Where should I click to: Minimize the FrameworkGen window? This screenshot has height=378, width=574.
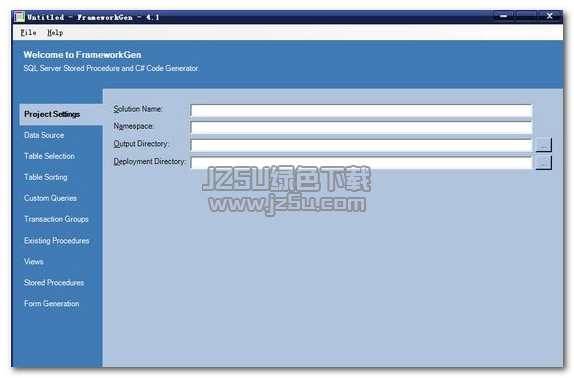coord(504,16)
